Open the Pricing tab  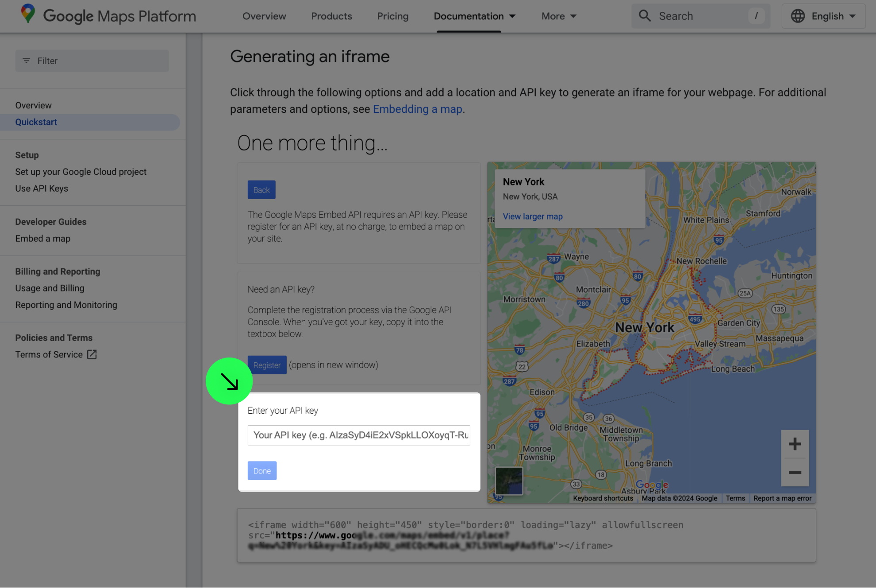click(392, 16)
